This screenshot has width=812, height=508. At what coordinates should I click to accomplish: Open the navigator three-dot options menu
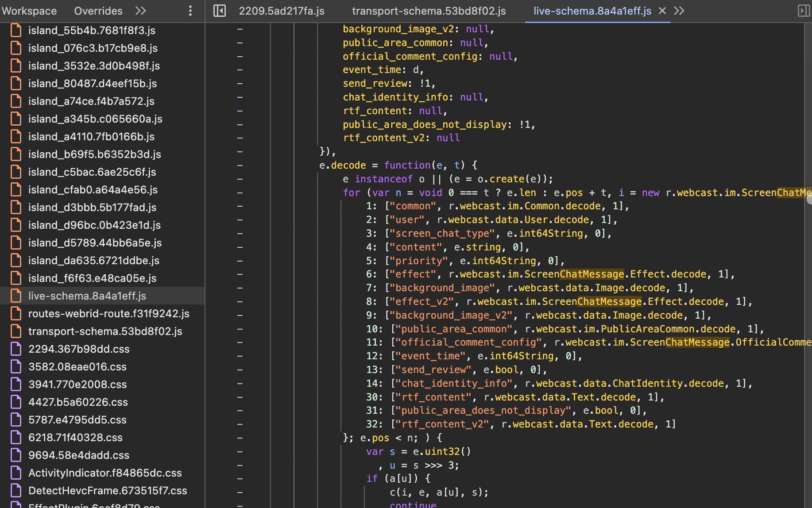click(190, 11)
